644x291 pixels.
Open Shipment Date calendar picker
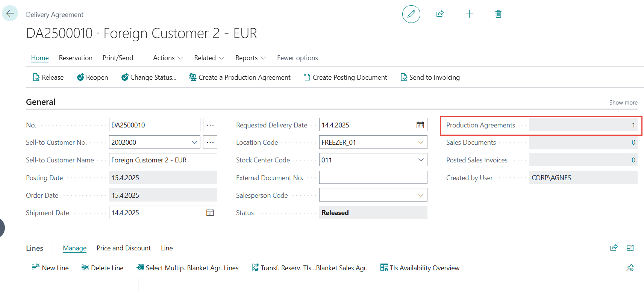click(210, 213)
